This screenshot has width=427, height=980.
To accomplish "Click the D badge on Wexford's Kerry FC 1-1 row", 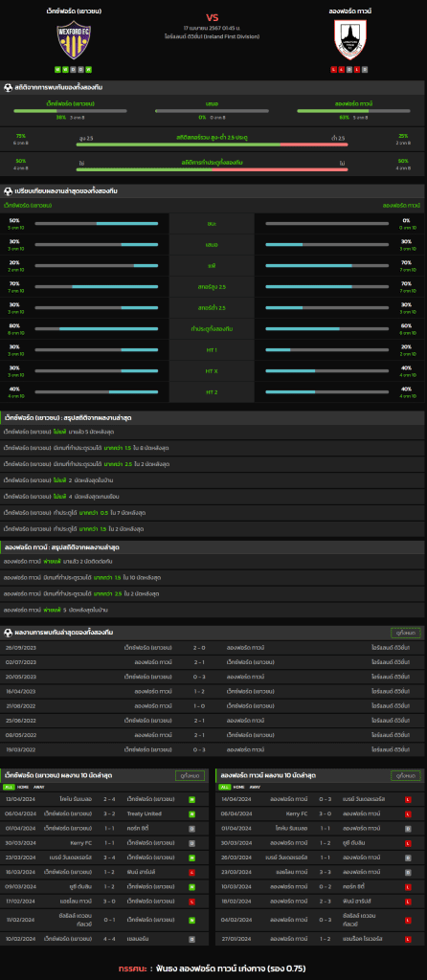I will pyautogui.click(x=191, y=843).
